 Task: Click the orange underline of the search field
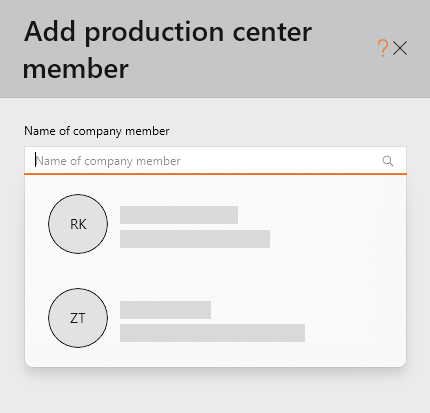[215, 174]
